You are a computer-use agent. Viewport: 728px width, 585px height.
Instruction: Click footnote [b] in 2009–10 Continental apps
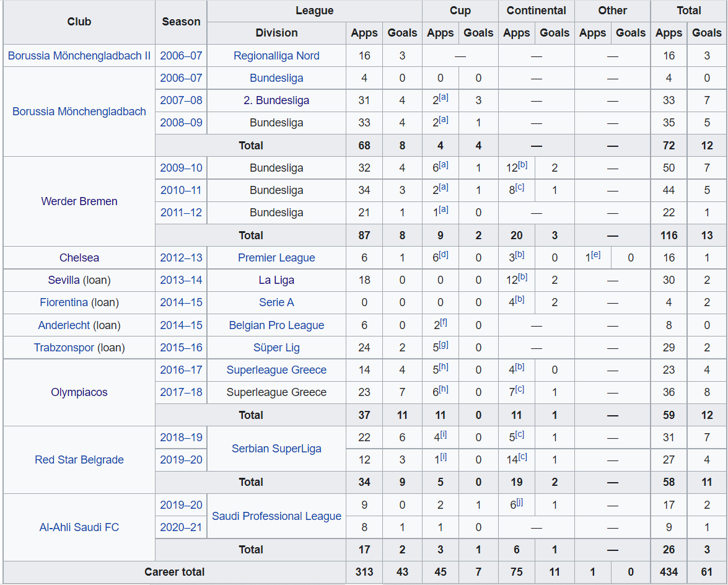pos(523,164)
